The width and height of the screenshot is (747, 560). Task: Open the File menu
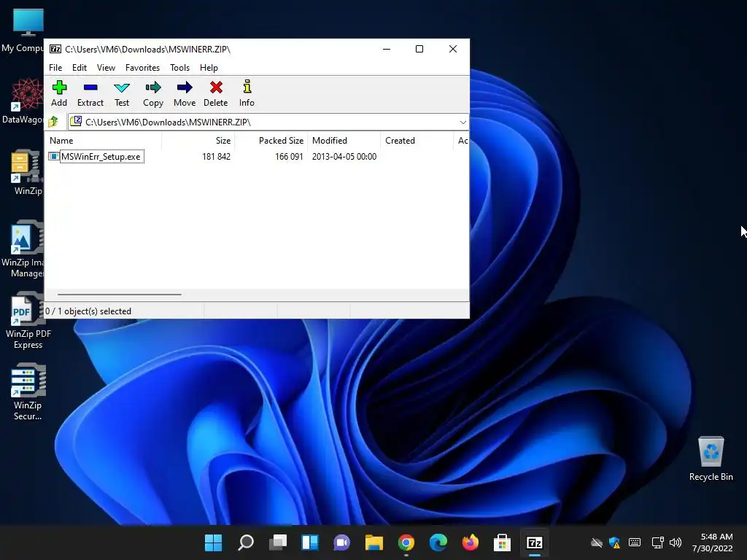pyautogui.click(x=55, y=68)
